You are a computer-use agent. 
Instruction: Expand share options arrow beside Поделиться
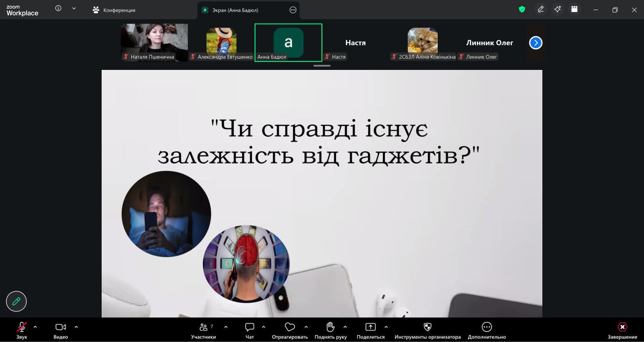tap(386, 327)
